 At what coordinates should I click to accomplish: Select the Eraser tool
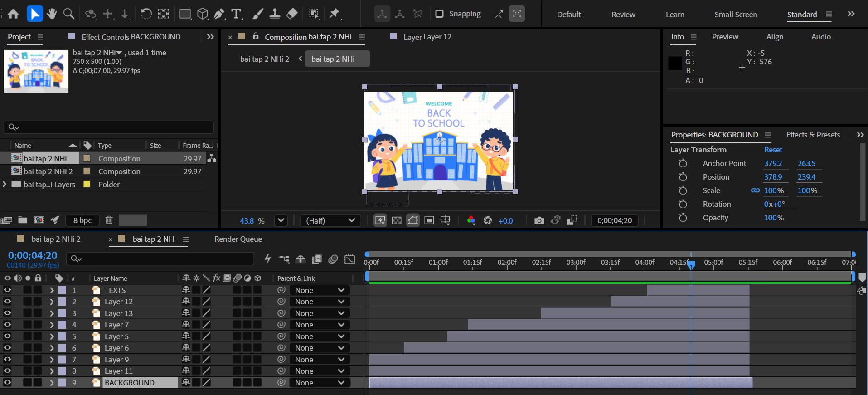point(292,14)
